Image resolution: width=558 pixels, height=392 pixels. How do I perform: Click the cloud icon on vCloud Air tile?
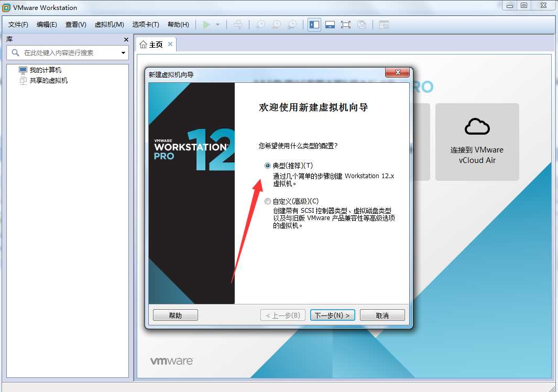(x=477, y=126)
